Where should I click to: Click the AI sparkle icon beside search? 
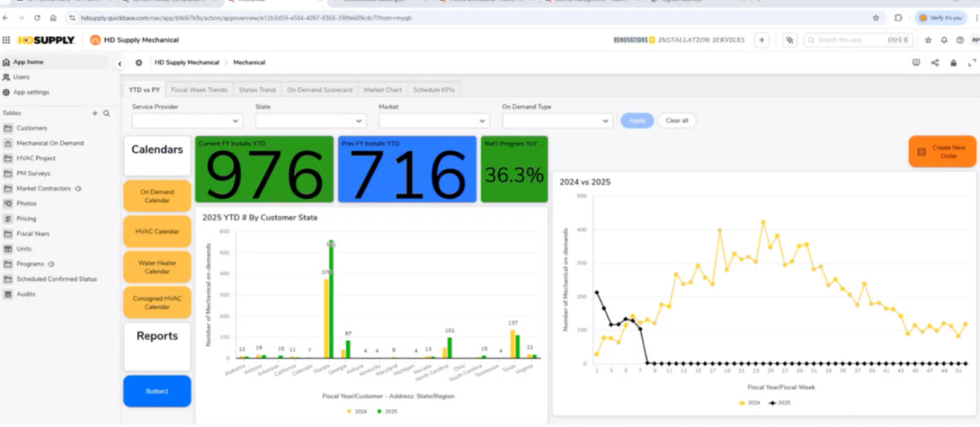pos(789,40)
